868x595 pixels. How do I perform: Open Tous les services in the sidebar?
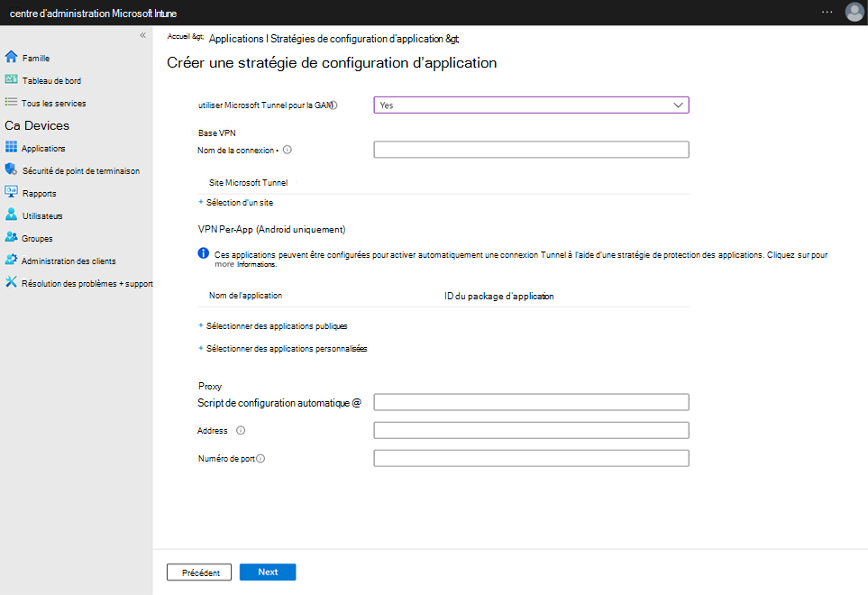(x=54, y=104)
